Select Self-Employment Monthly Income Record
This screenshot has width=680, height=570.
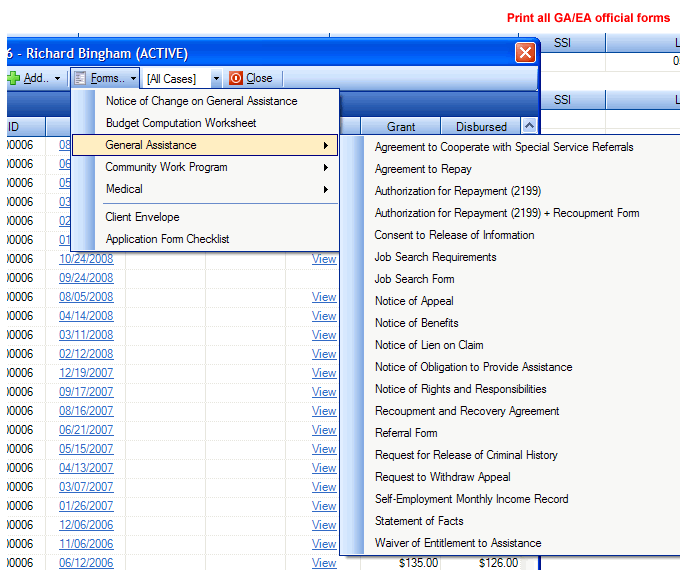click(x=471, y=499)
